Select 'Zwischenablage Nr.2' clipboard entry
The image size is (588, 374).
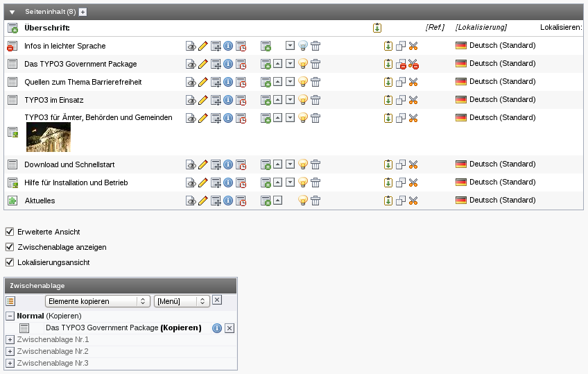click(53, 351)
